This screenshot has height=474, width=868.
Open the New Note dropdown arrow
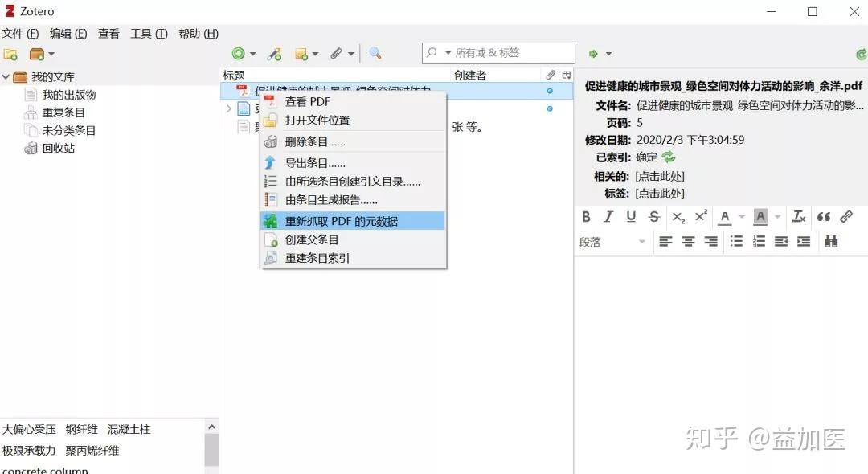click(x=316, y=54)
